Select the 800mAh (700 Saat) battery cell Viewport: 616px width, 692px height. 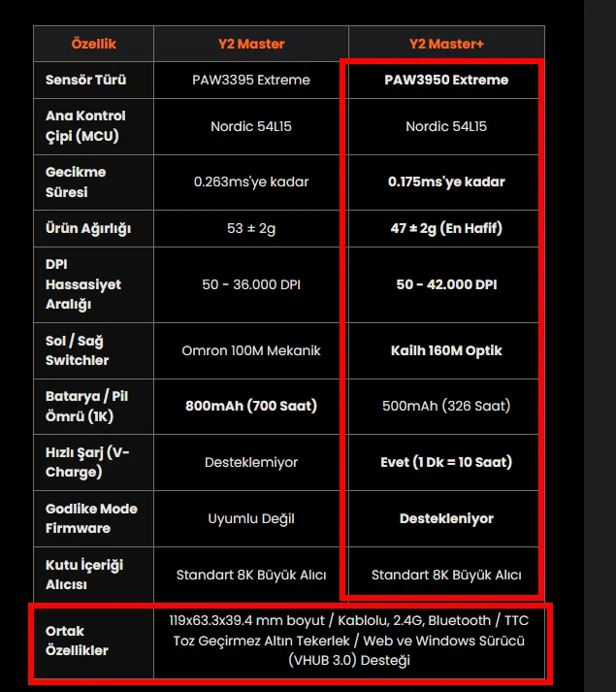point(251,406)
